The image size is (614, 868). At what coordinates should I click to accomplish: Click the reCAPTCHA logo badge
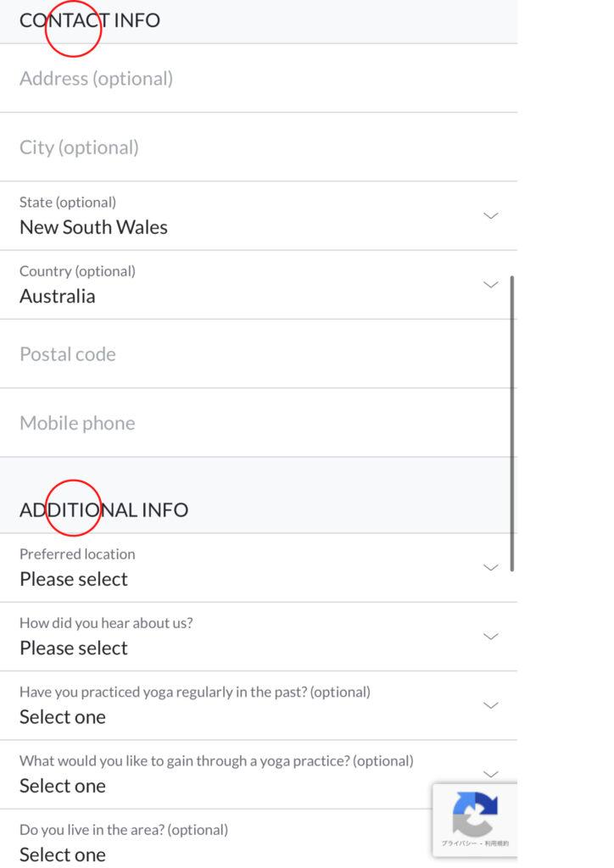pos(475,815)
